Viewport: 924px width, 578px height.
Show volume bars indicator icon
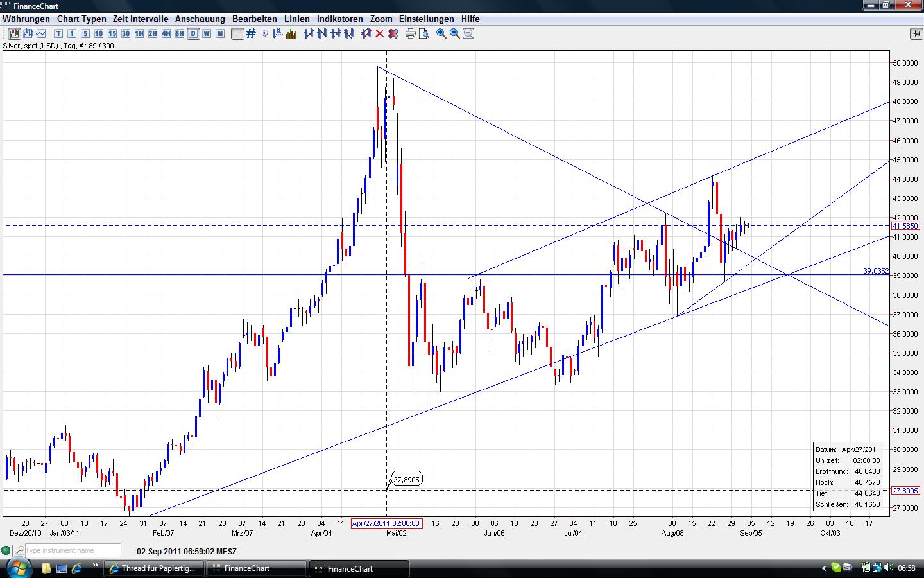[x=291, y=33]
